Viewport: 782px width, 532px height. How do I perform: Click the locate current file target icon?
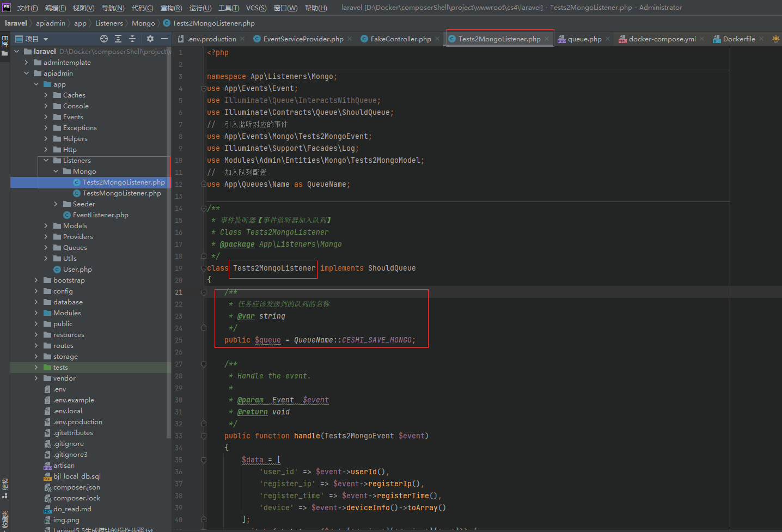(104, 39)
